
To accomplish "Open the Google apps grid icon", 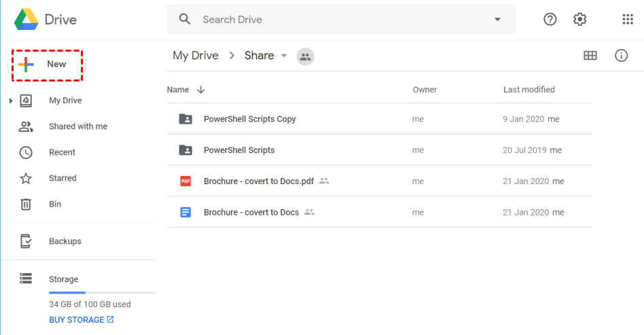I will pos(627,19).
